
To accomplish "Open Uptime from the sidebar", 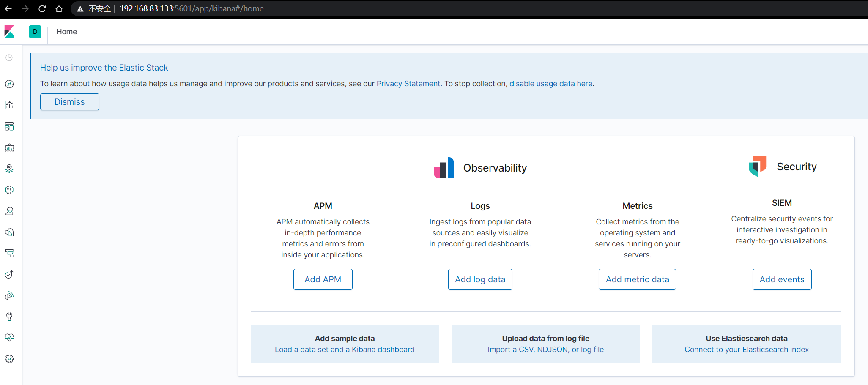I will [x=9, y=274].
